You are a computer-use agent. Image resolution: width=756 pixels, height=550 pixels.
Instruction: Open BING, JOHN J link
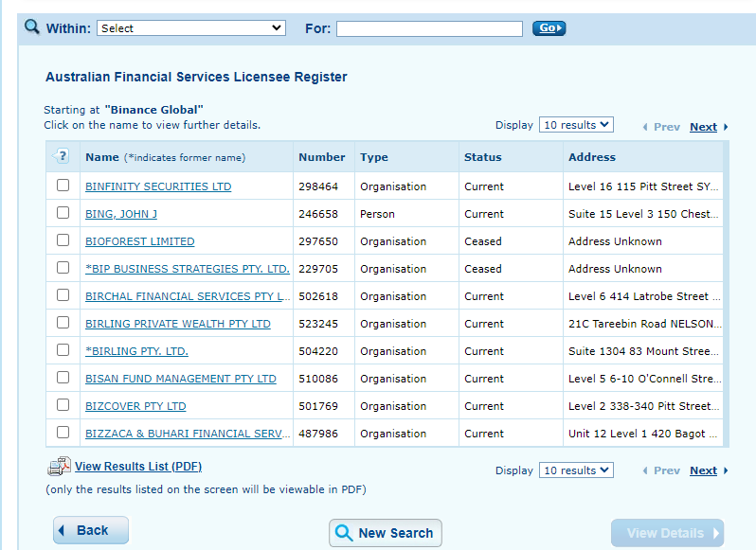[121, 214]
